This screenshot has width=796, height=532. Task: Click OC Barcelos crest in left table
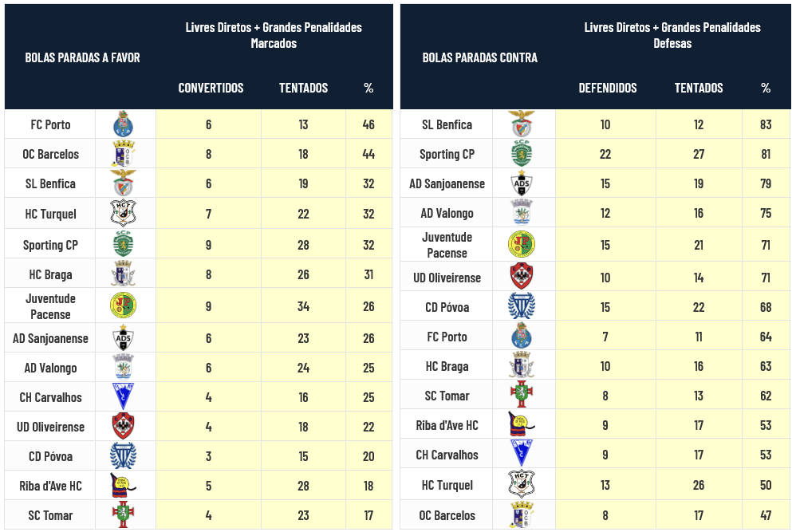(x=123, y=154)
